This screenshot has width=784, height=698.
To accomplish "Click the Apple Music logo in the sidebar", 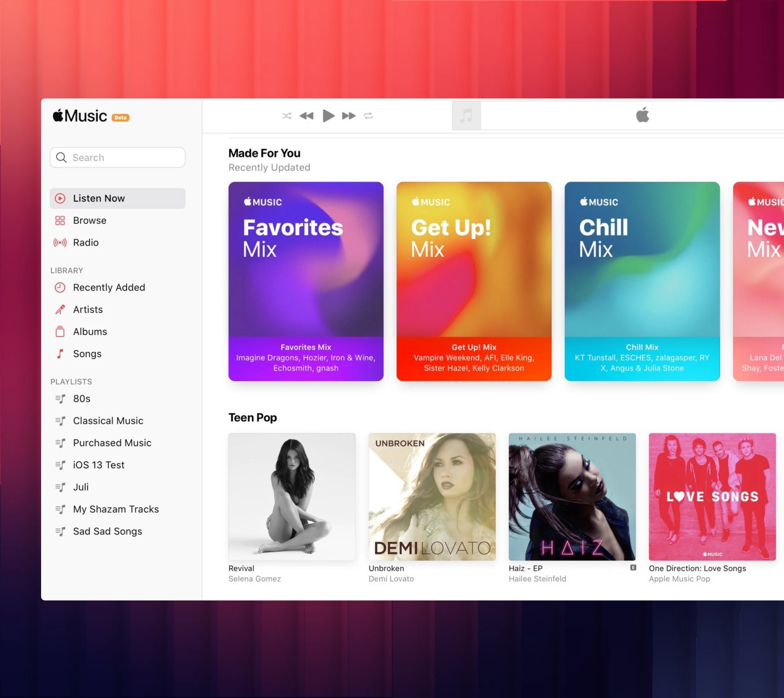I will (80, 116).
